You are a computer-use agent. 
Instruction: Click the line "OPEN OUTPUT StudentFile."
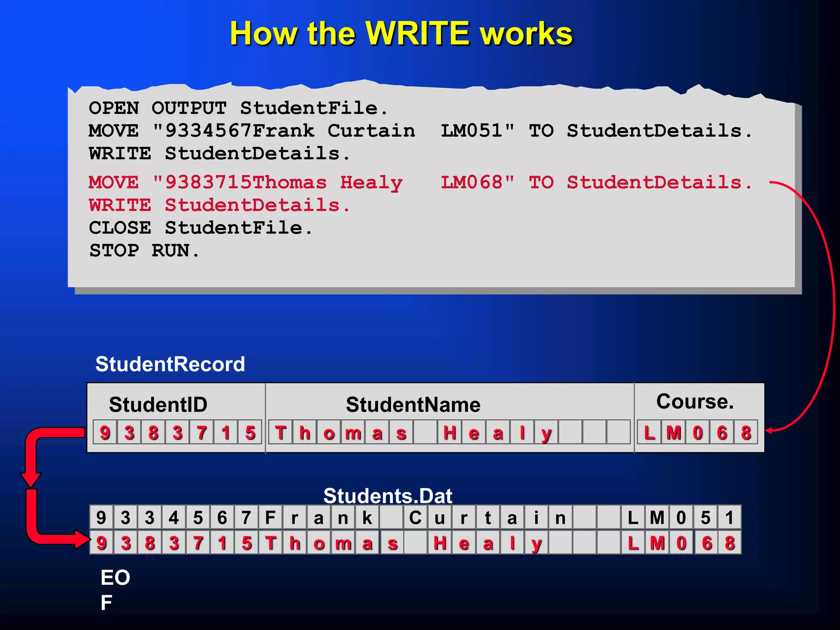pos(238,108)
